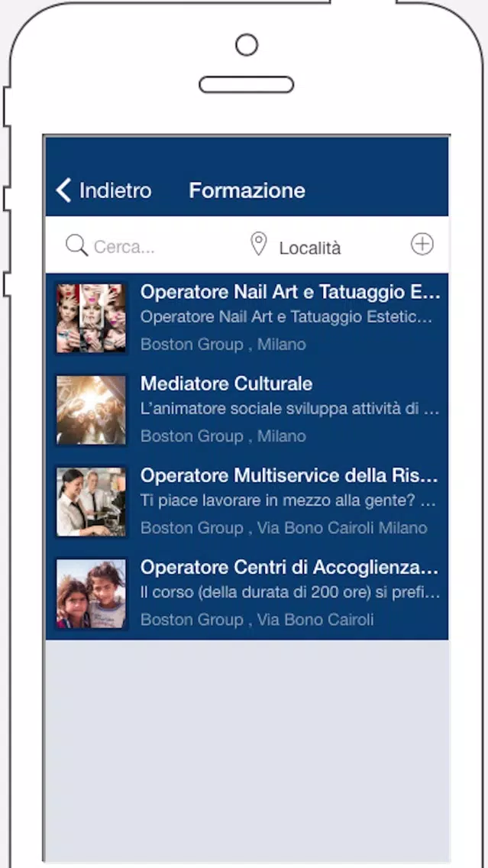This screenshot has height=868, width=488.
Task: Focus the Cerca... search field
Action: 124,247
